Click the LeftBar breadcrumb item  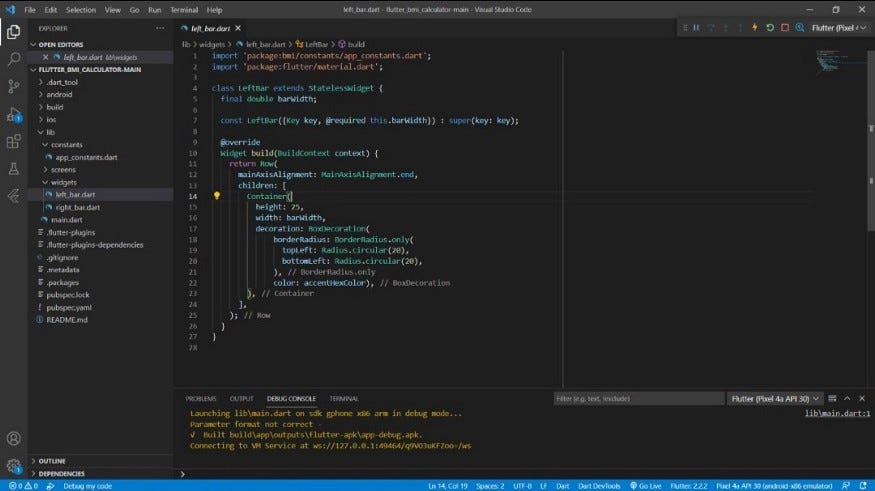(x=311, y=44)
